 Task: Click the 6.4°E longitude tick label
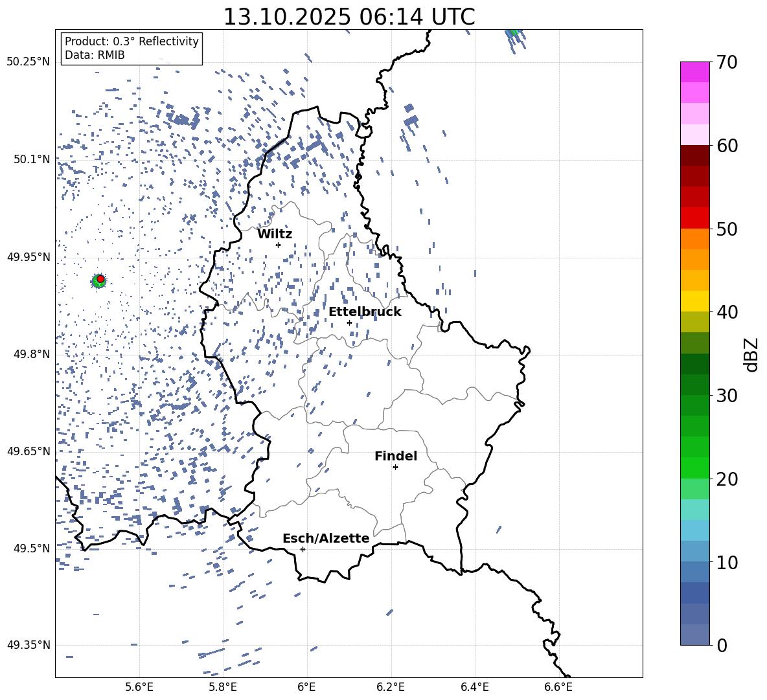(x=474, y=687)
